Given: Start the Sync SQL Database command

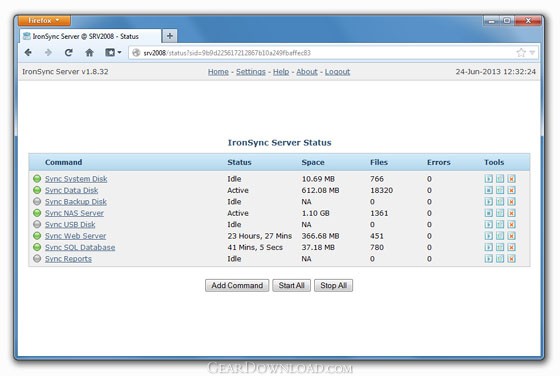Looking at the screenshot, I should pos(489,247).
